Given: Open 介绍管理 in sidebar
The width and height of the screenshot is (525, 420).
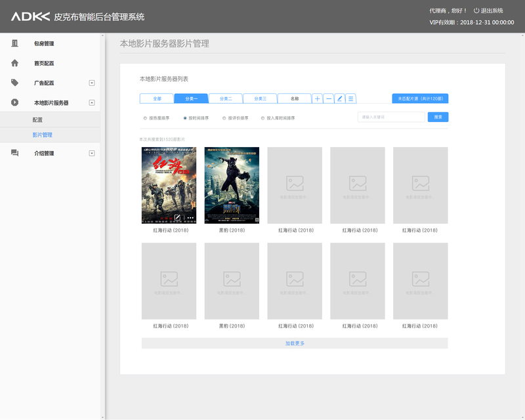Looking at the screenshot, I should [x=44, y=154].
